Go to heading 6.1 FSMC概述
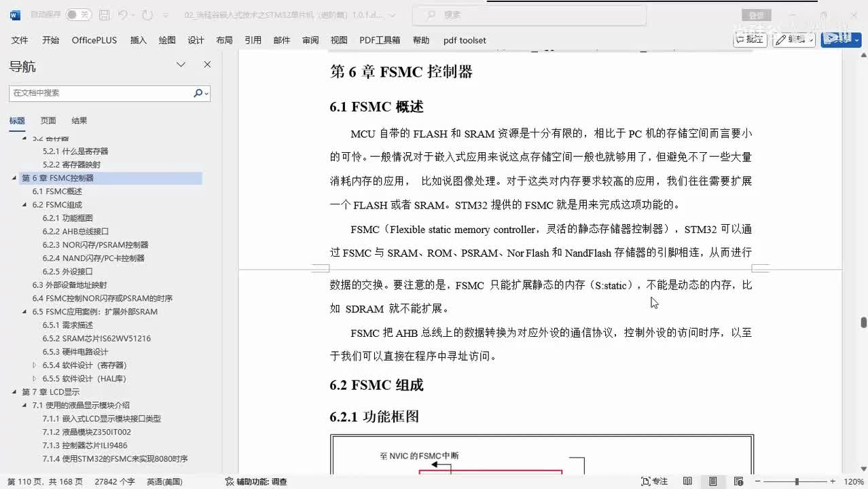The width and height of the screenshot is (868, 489). 57,192
